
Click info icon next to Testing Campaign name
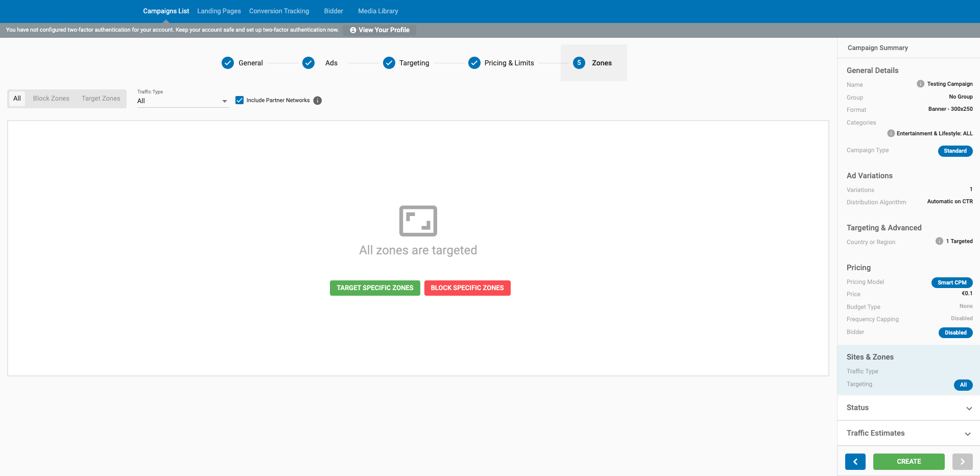pyautogui.click(x=920, y=84)
